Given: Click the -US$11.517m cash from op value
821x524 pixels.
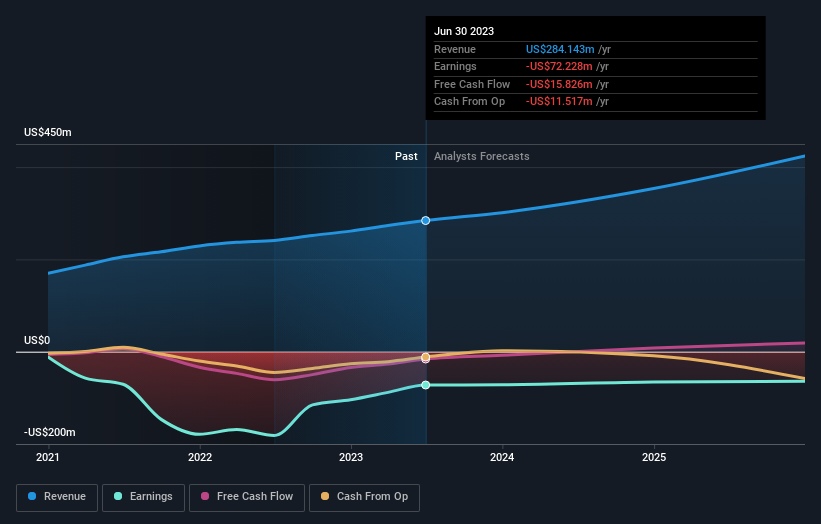Looking at the screenshot, I should click(x=559, y=102).
